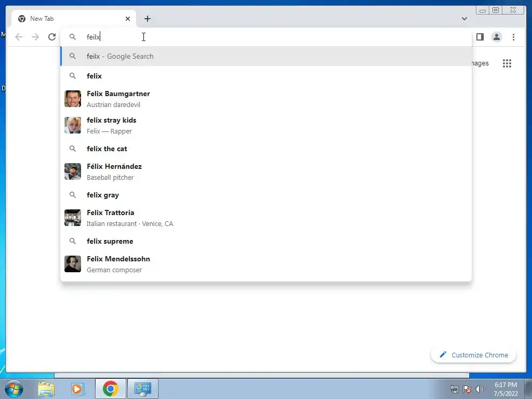
Task: Click the 'Baseball pitcher' description text
Action: click(x=110, y=178)
